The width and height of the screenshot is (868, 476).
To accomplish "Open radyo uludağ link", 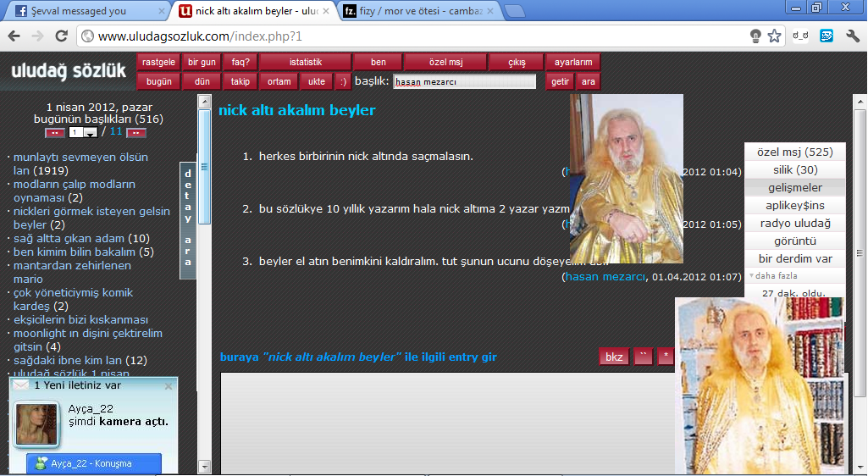I will pyautogui.click(x=795, y=223).
